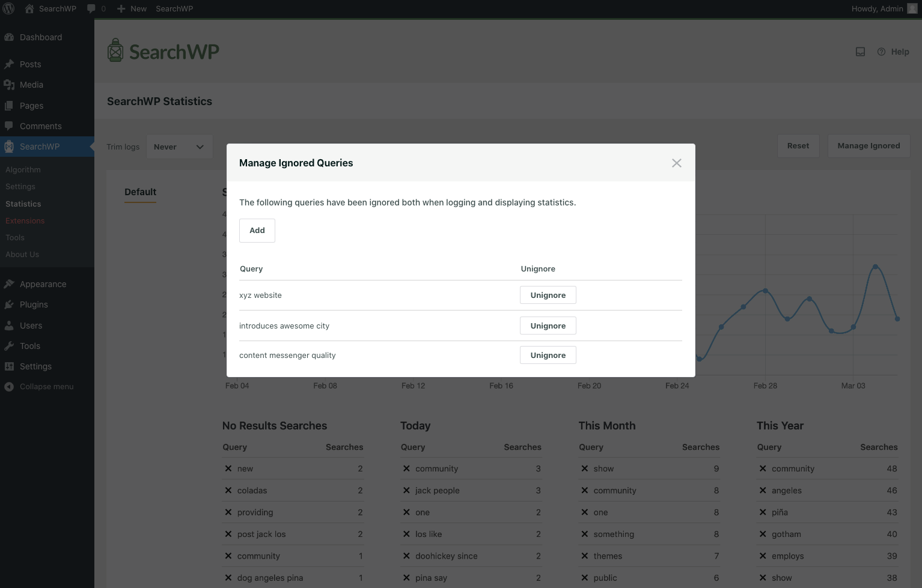Click the SearchWP lantern logo
The height and width of the screenshot is (588, 922).
pos(115,51)
